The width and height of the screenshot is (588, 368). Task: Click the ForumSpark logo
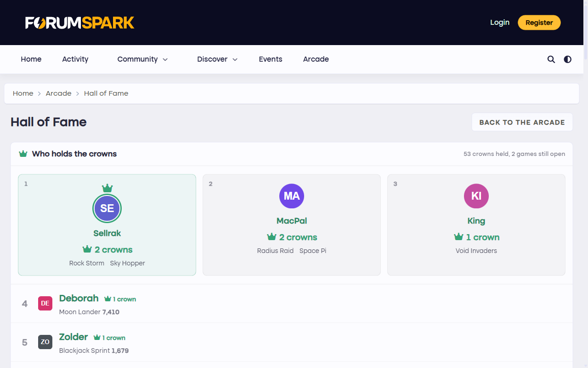point(79,23)
